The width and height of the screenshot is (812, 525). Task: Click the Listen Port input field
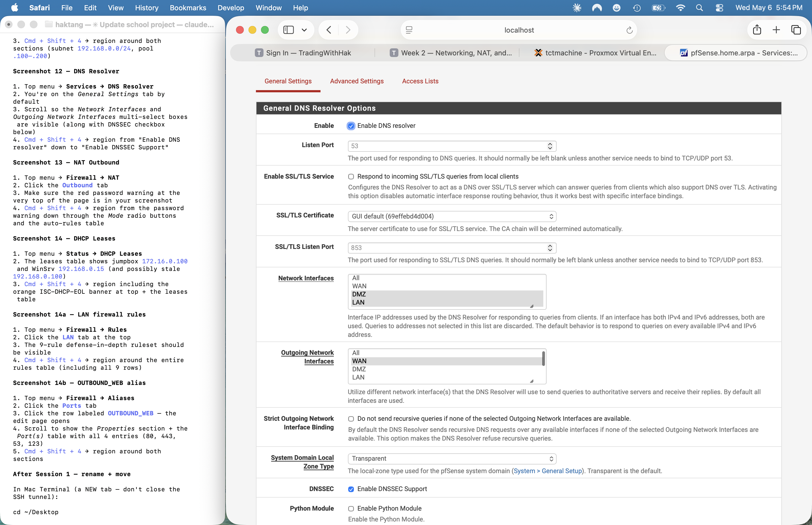pos(452,146)
